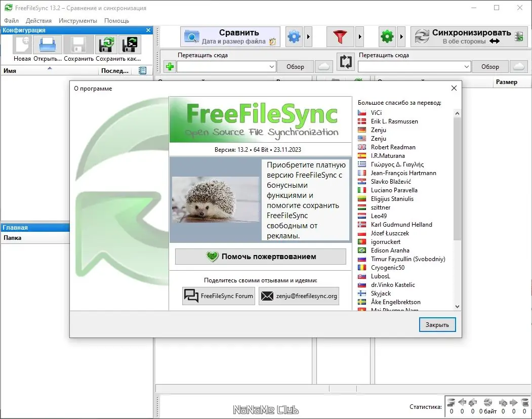The height and width of the screenshot is (419, 532).
Task: Click translator Erik L. Rasmussen
Action: point(394,121)
